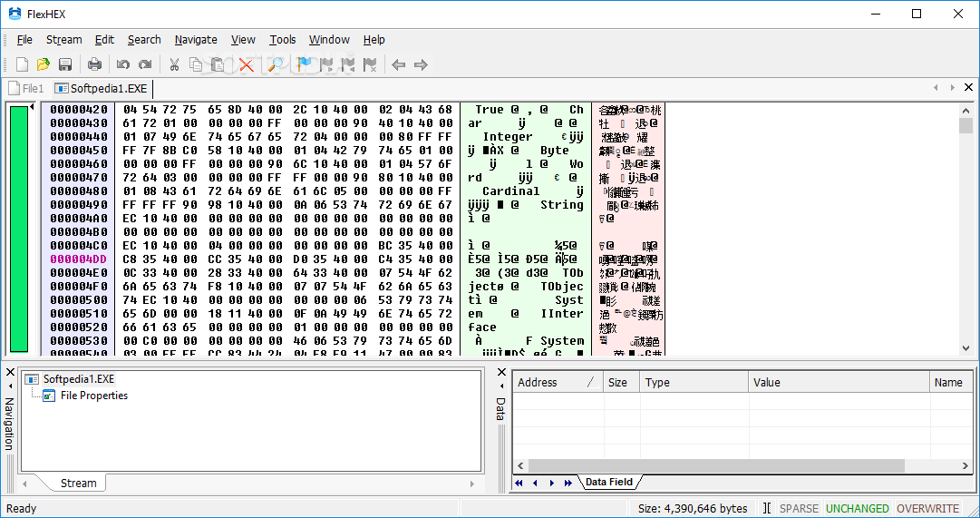
Task: Click the Value column header
Action: tap(839, 382)
